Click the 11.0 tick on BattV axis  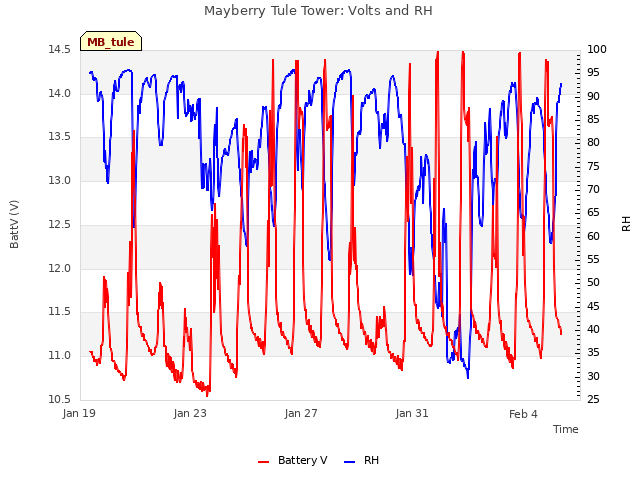click(x=60, y=356)
